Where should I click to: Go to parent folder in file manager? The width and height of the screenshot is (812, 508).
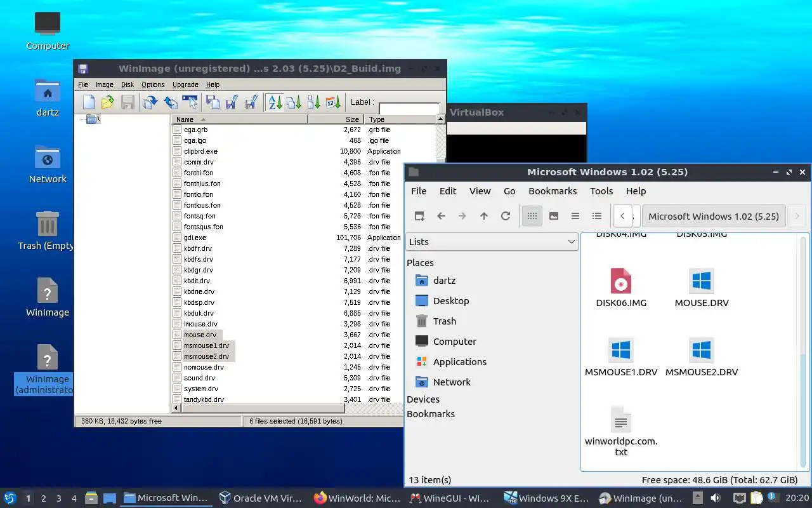point(484,216)
